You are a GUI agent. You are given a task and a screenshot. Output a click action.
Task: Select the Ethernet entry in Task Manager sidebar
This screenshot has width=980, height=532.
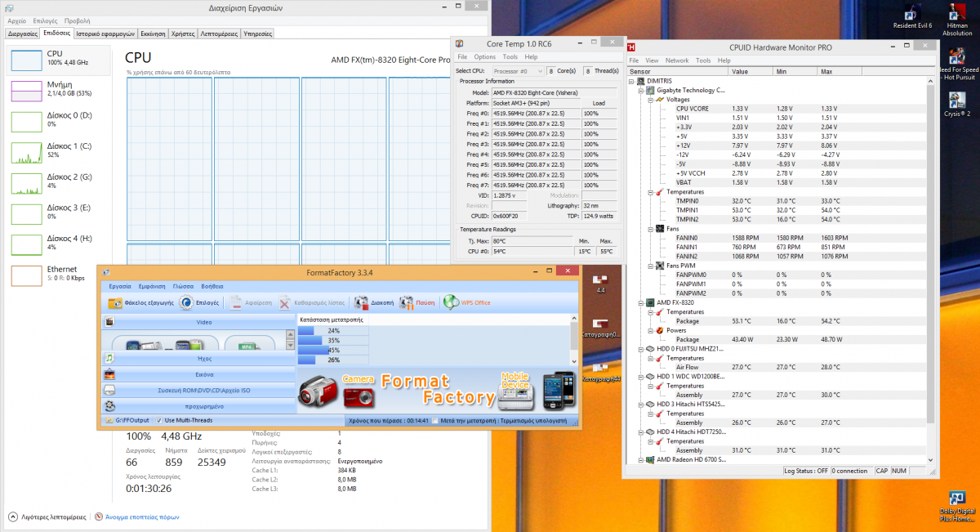tap(59, 275)
